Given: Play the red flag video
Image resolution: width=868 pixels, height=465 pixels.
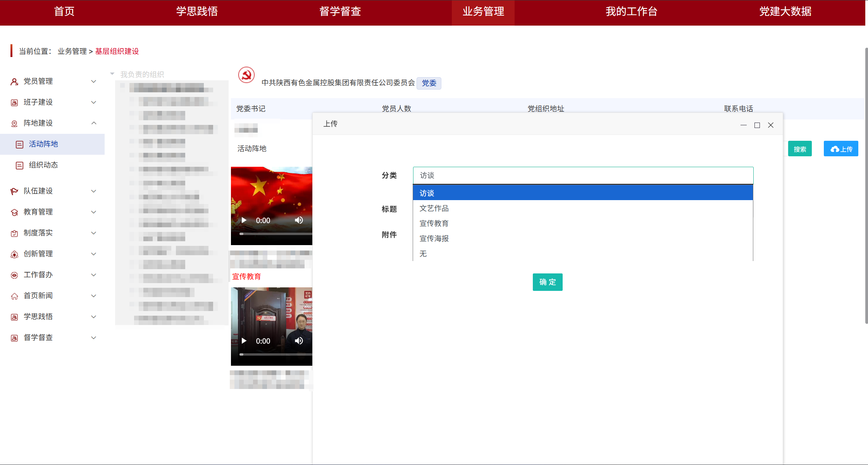Looking at the screenshot, I should (x=244, y=220).
